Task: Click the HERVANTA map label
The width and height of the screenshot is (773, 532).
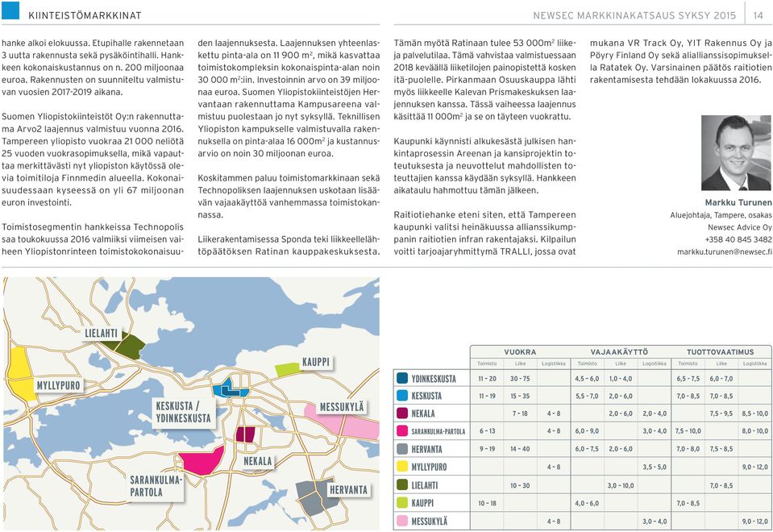Action: click(348, 489)
